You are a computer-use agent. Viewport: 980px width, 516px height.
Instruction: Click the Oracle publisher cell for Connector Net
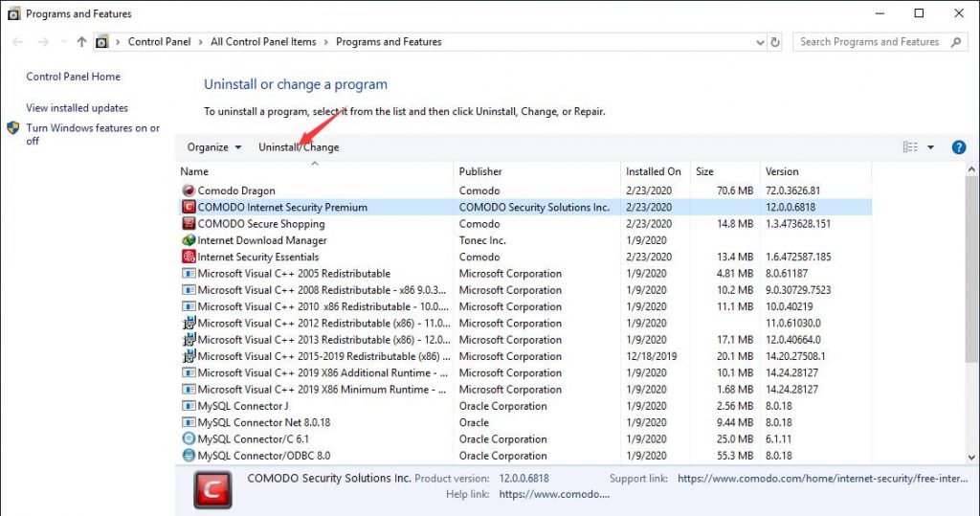pyautogui.click(x=474, y=423)
